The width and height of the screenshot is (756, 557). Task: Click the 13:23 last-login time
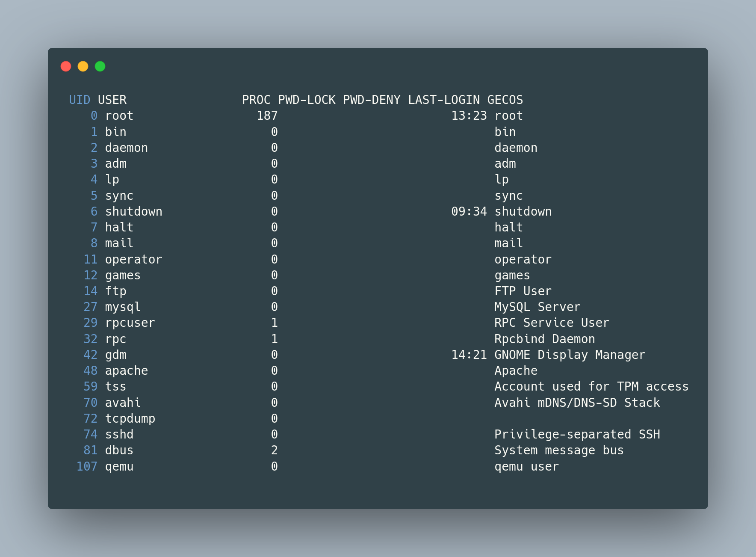(469, 116)
